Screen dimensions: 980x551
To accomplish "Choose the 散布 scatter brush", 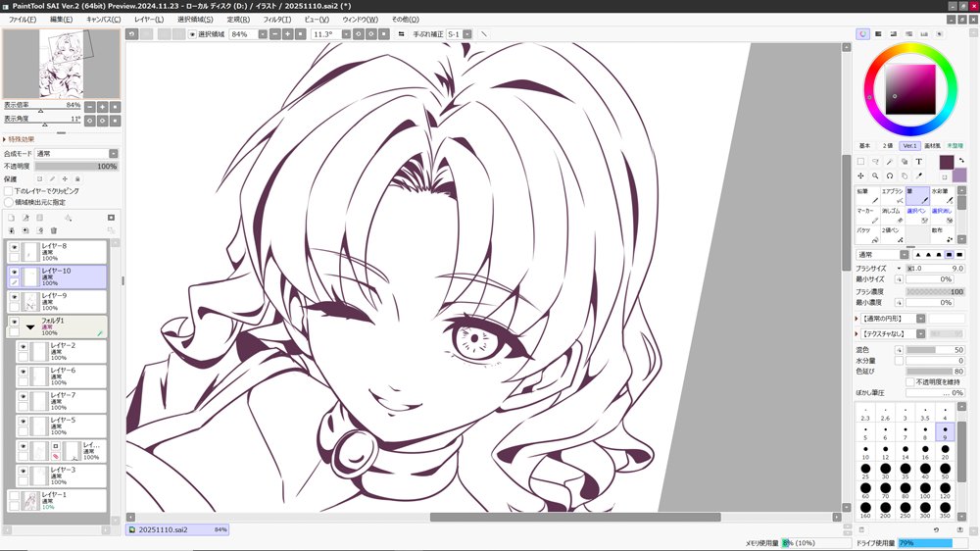I will pos(942,234).
